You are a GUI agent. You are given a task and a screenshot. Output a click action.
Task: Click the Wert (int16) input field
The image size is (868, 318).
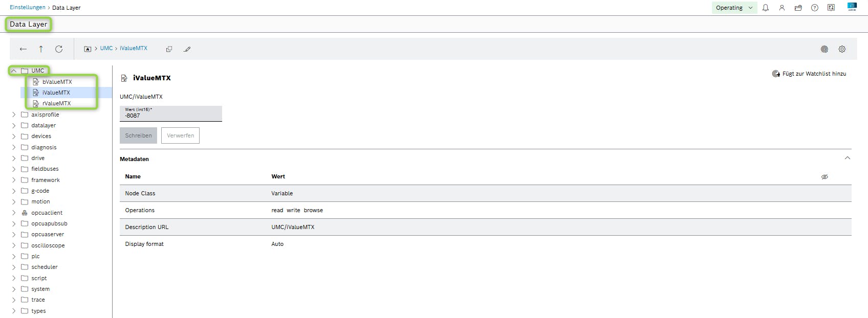[x=170, y=116]
